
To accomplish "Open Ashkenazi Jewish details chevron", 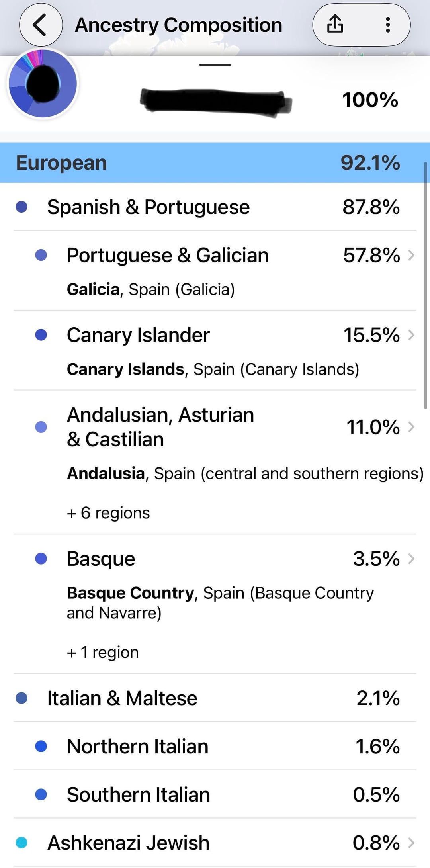I will tap(412, 843).
